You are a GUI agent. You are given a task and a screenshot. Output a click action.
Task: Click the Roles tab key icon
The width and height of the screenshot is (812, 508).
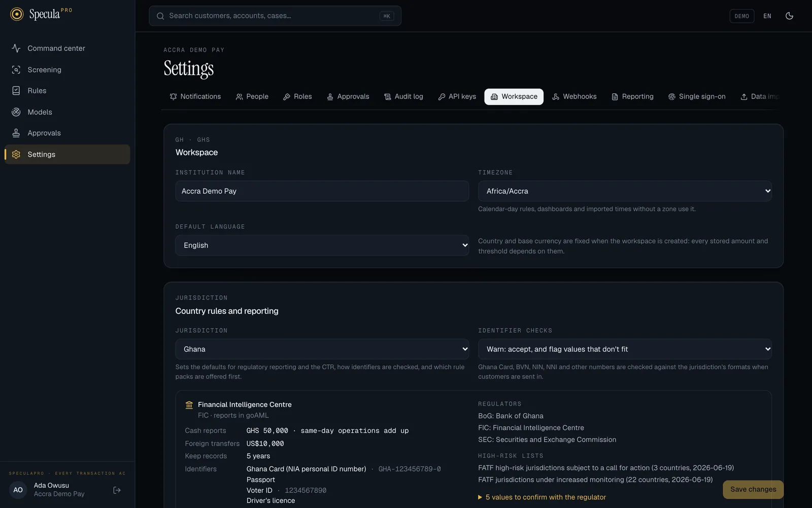[x=287, y=97]
